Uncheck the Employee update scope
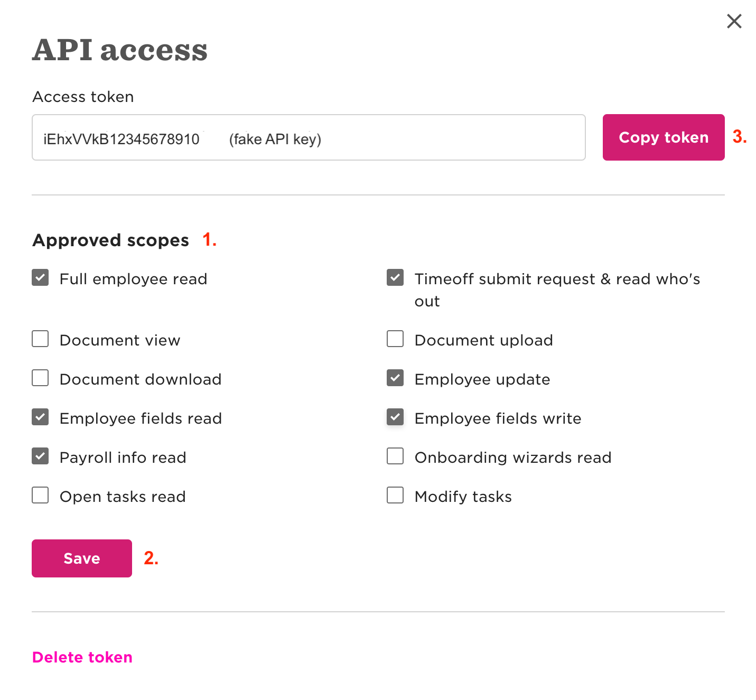Viewport: 756px width, 700px height. pos(395,378)
